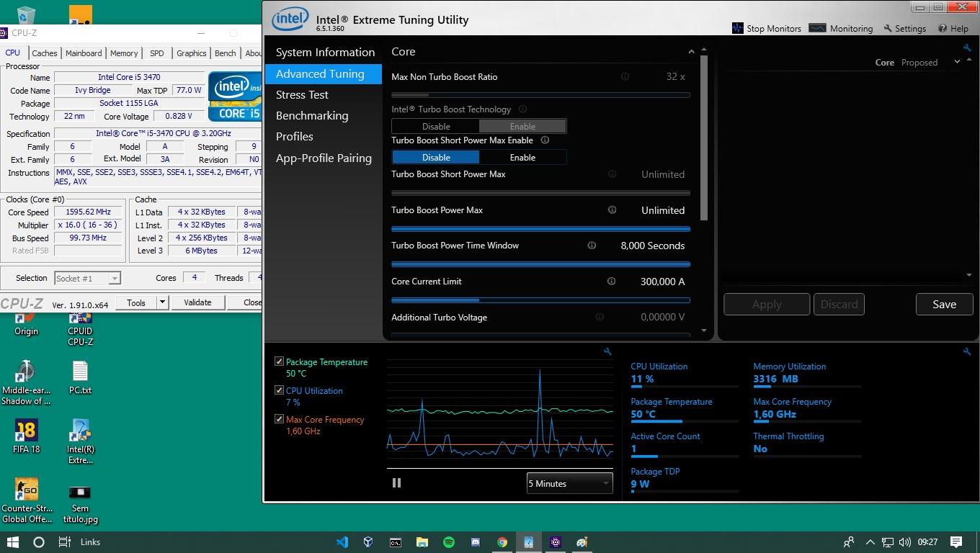
Task: Open the Benchmarking section
Action: point(324,116)
